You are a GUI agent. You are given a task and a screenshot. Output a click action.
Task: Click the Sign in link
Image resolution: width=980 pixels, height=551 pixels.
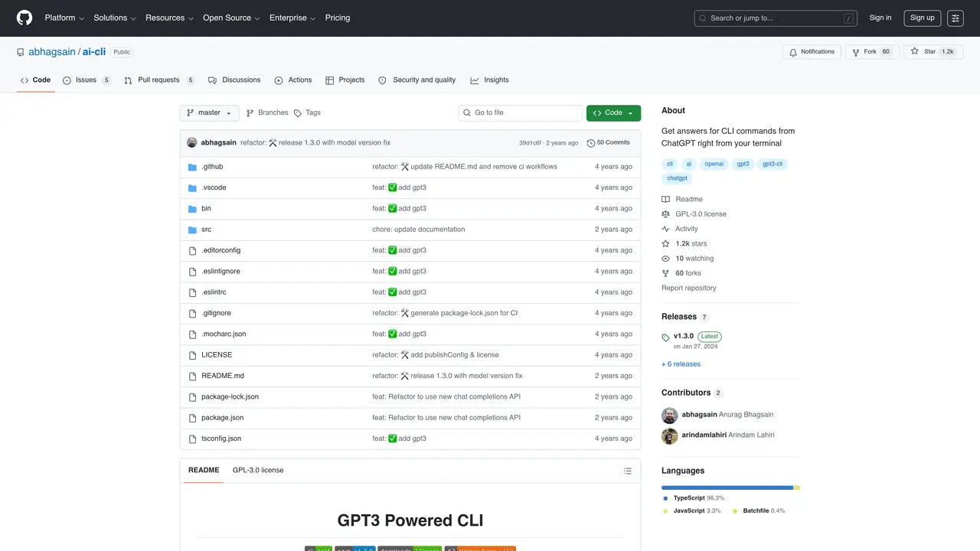(x=880, y=18)
